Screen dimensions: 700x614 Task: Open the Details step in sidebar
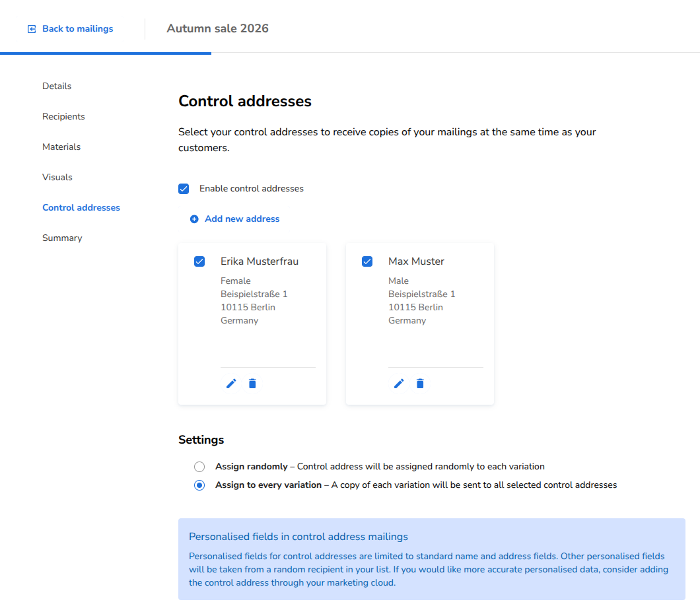[57, 86]
